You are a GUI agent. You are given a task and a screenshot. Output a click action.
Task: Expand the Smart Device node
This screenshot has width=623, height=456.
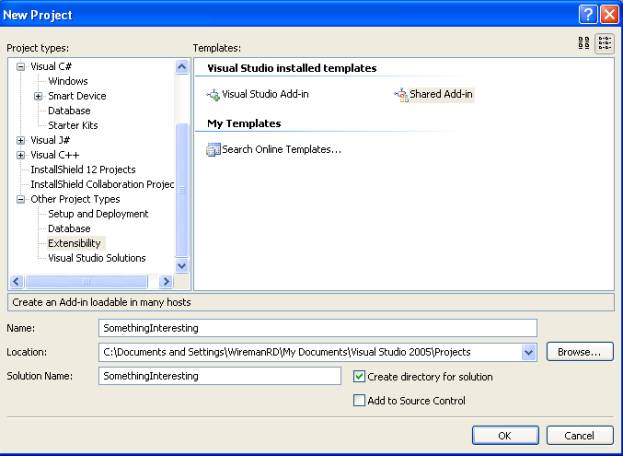click(38, 96)
